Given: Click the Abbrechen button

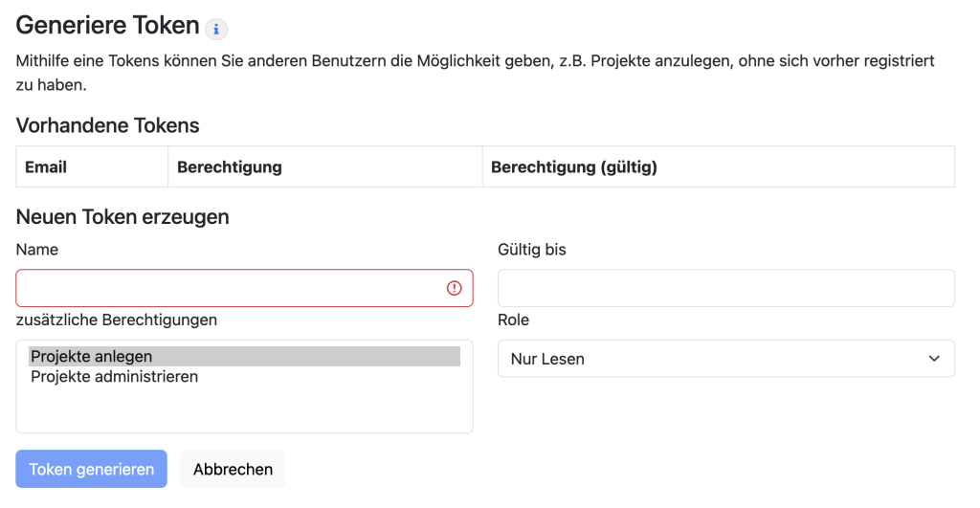Looking at the screenshot, I should [x=233, y=469].
